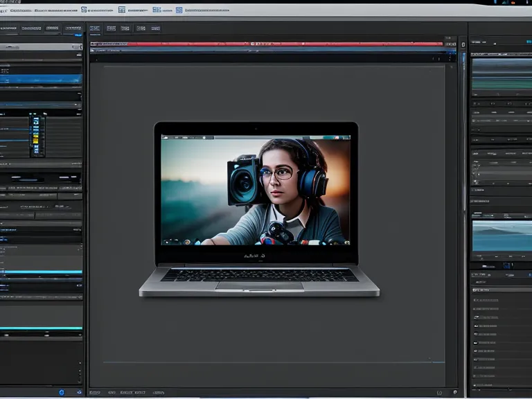Click the white marker midway along red bar
This screenshot has width=532, height=399.
coord(253,44)
